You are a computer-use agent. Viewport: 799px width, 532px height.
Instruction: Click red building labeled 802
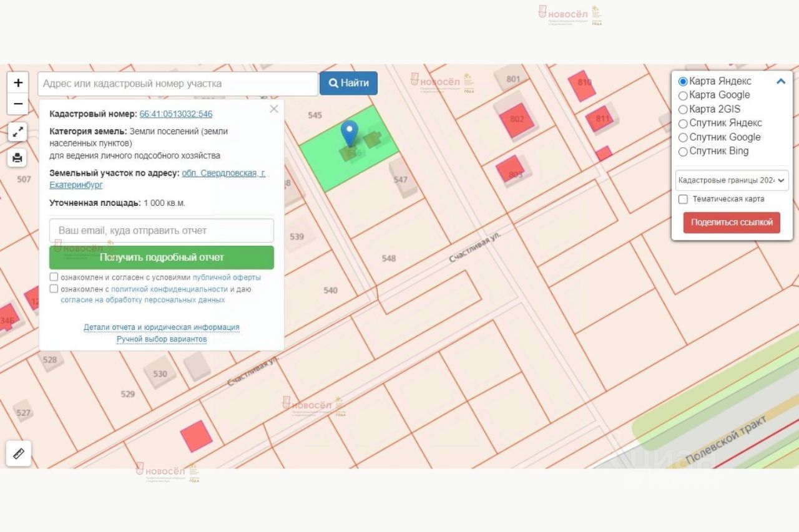coord(517,120)
